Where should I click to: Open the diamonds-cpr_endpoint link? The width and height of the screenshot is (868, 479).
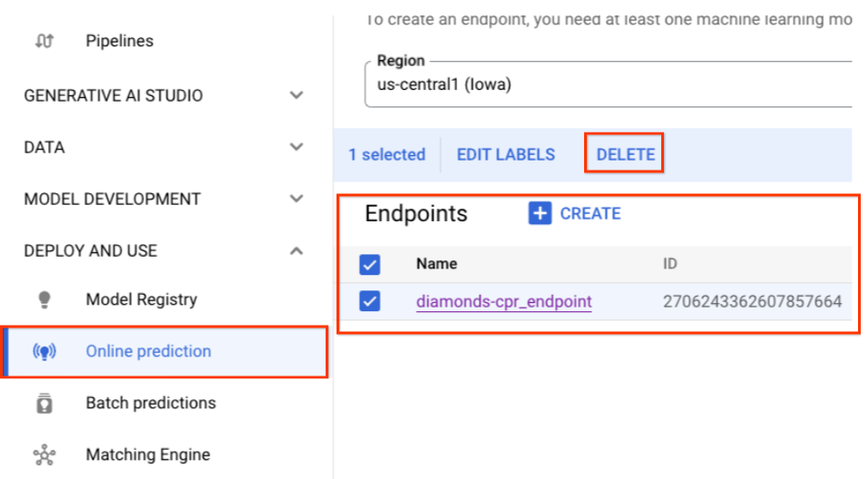click(503, 301)
